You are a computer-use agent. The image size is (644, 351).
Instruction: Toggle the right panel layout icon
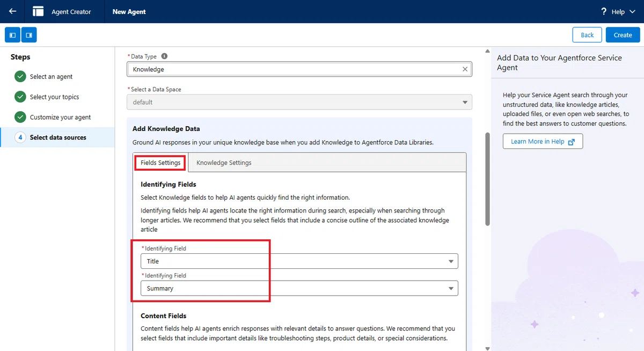coord(29,35)
